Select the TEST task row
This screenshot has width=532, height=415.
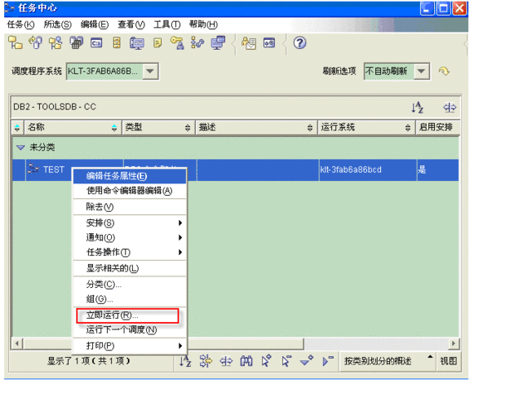236,169
